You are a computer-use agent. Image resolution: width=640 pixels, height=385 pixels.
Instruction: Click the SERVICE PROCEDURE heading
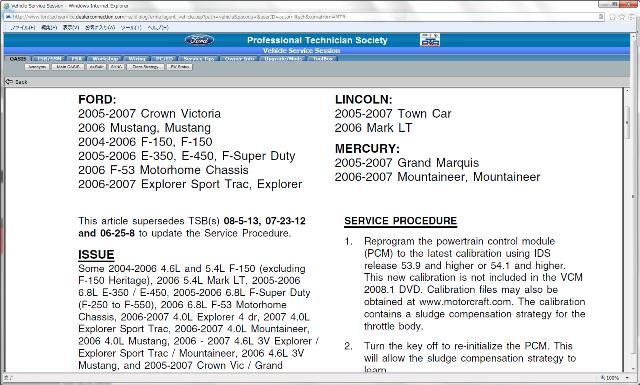pyautogui.click(x=400, y=221)
